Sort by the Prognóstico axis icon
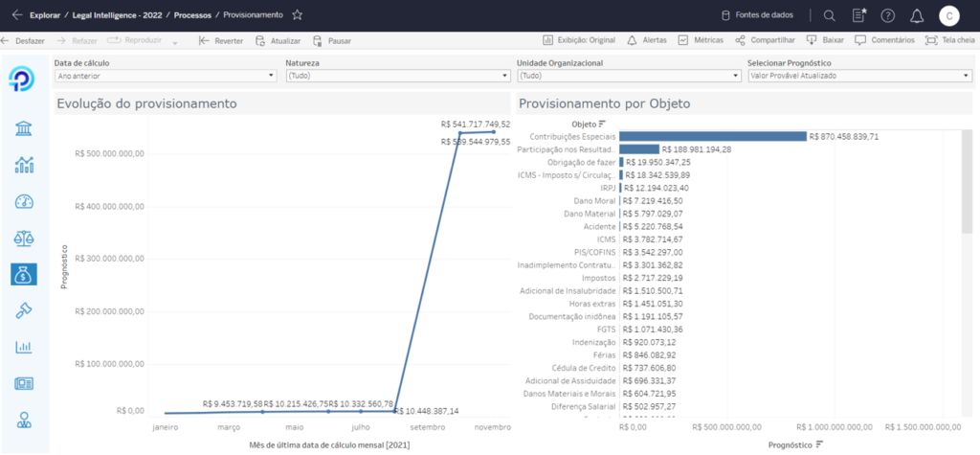The width and height of the screenshot is (980, 455). click(819, 444)
